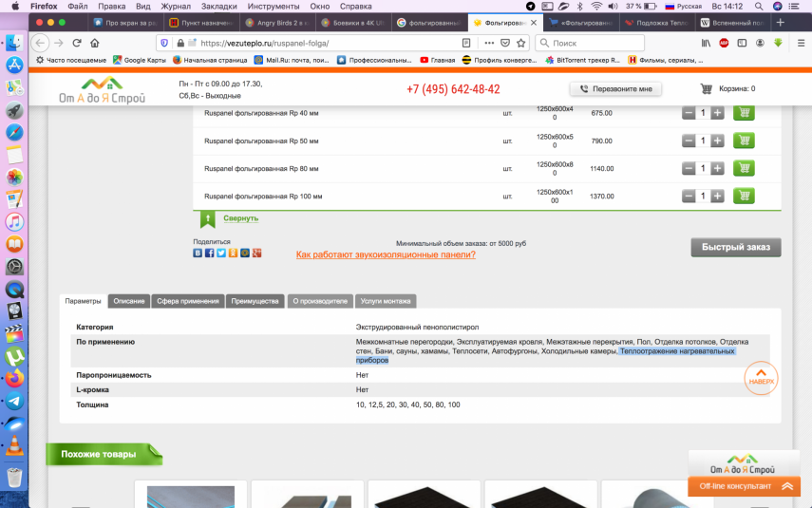Reload the page with refresh icon
Screen dimensions: 812x508
click(x=77, y=43)
